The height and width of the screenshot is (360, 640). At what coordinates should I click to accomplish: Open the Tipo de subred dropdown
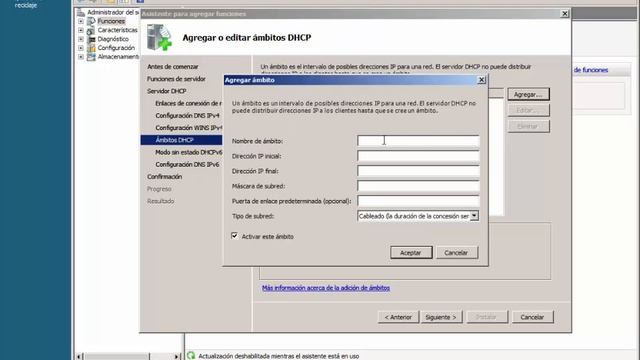[x=474, y=216]
